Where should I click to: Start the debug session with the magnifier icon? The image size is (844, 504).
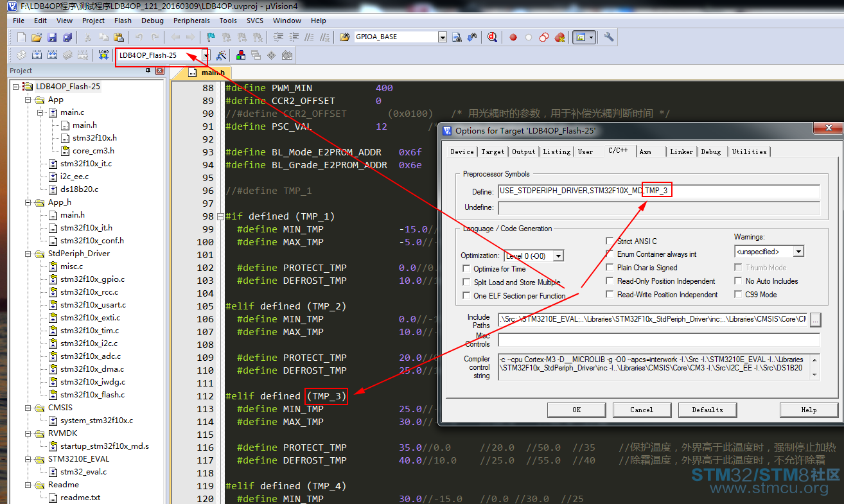492,37
